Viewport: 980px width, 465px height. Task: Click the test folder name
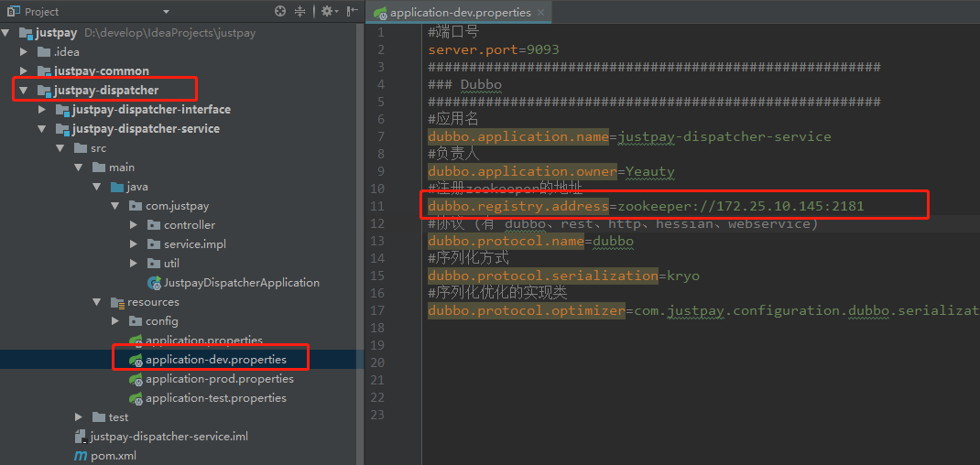pos(118,417)
